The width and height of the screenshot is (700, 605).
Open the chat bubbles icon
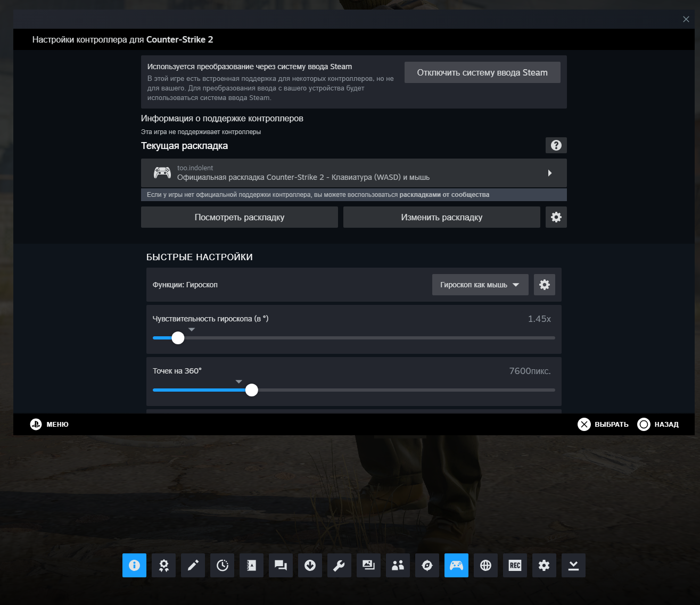pyautogui.click(x=281, y=565)
